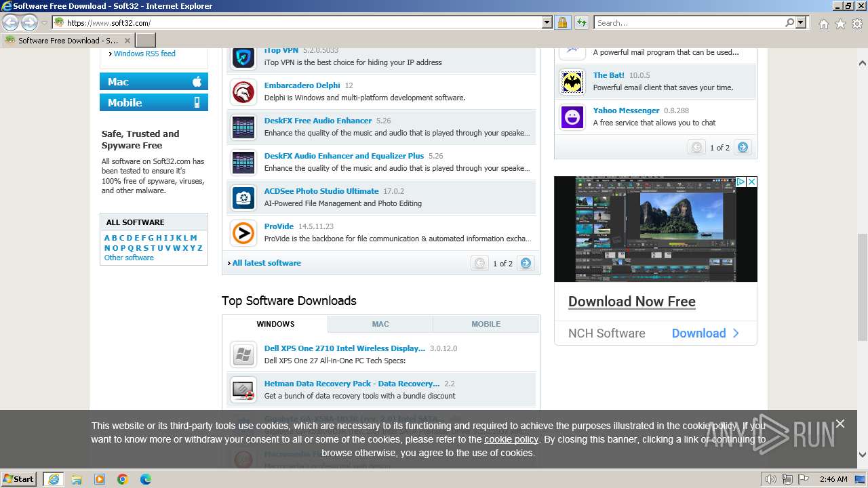Click the address bar URL field

(304, 22)
